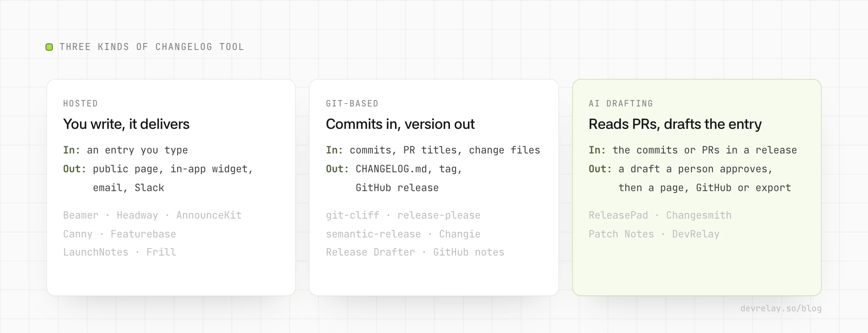The height and width of the screenshot is (333, 868).
Task: Click the tool name "Release Drafter"
Action: [x=370, y=252]
